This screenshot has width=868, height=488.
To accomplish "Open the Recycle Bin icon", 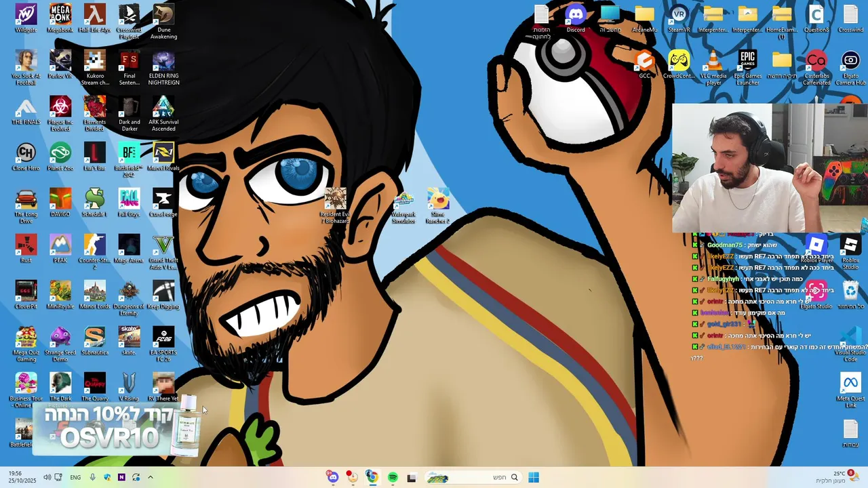I will pos(850,295).
